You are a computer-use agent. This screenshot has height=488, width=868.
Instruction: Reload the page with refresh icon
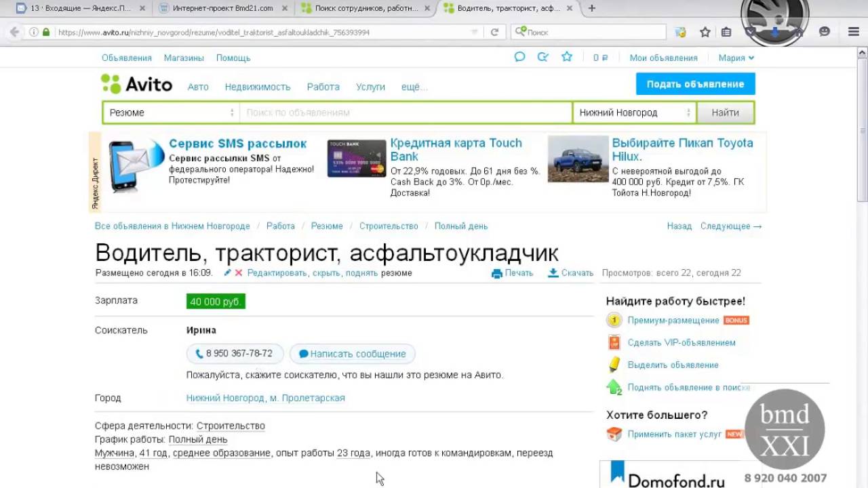tap(494, 32)
